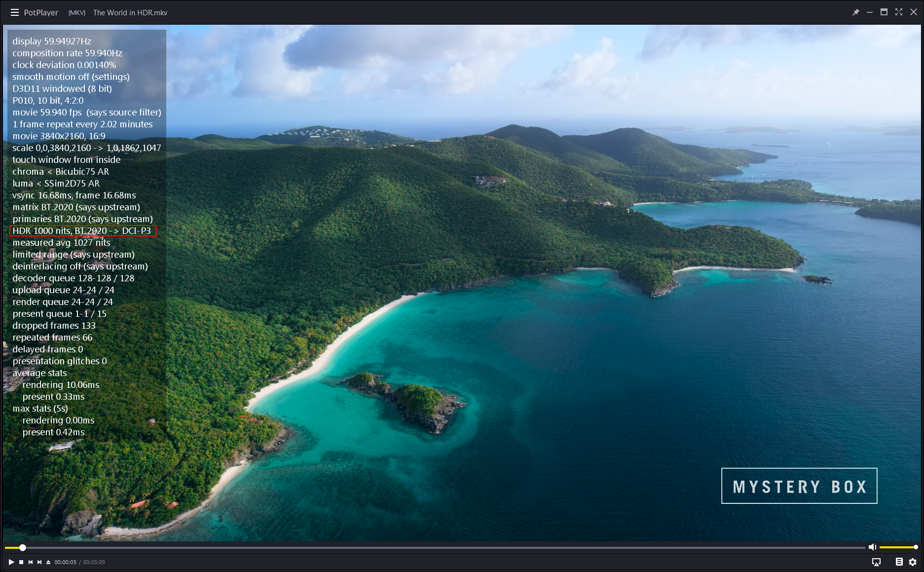Image resolution: width=924 pixels, height=572 pixels.
Task: Click the 'repeated frames 66' line
Action: (53, 338)
